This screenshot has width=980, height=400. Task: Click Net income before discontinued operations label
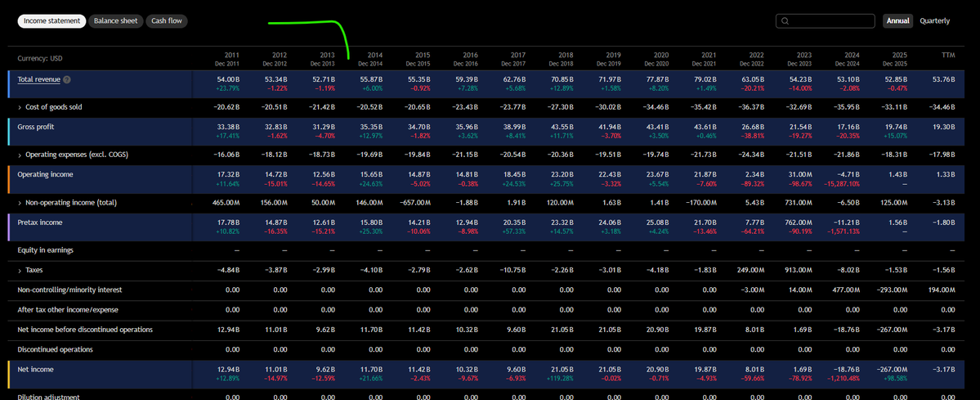tap(85, 330)
